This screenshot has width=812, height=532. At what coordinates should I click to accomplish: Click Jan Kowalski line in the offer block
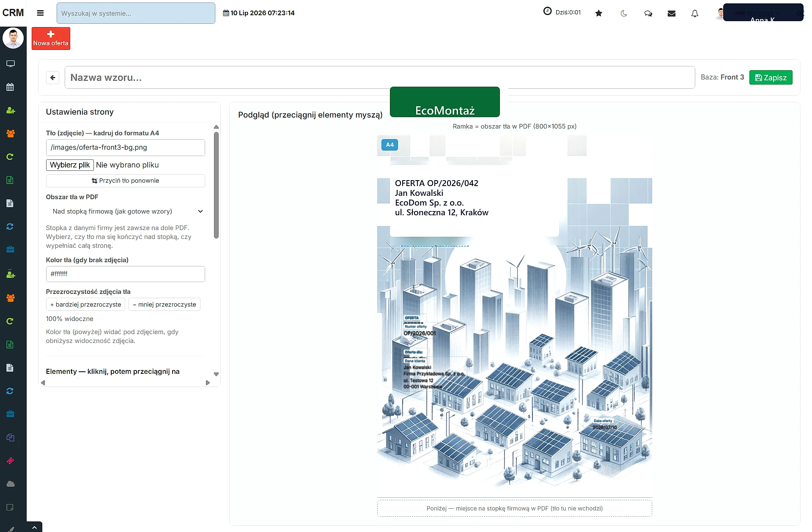click(419, 193)
